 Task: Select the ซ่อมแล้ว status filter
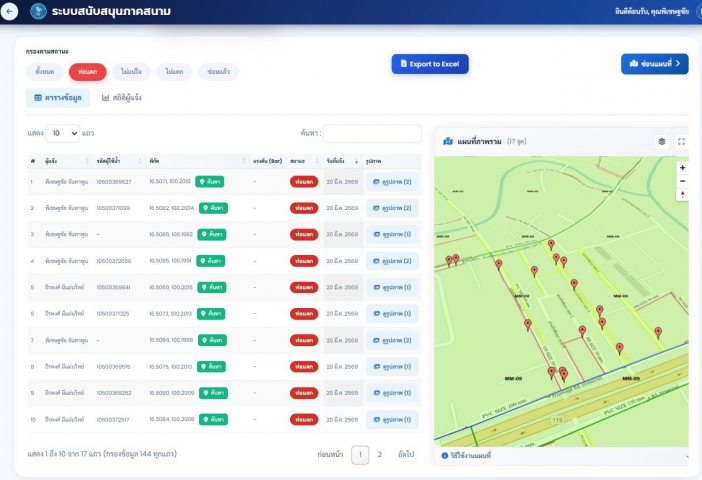click(218, 72)
